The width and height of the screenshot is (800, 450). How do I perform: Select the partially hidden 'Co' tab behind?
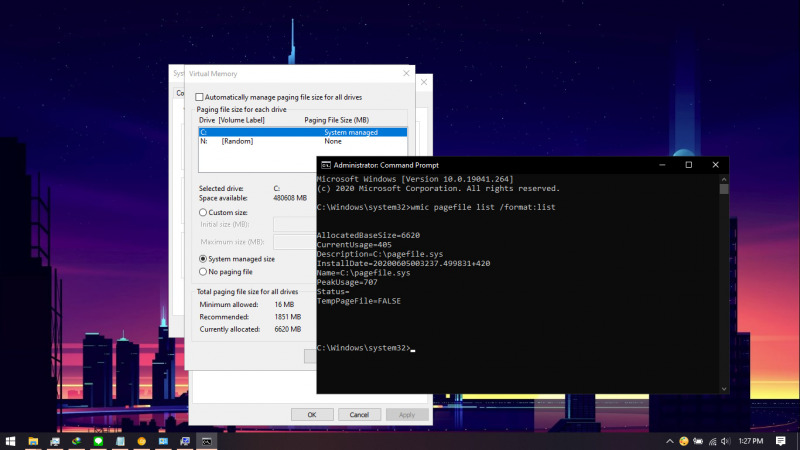[179, 93]
